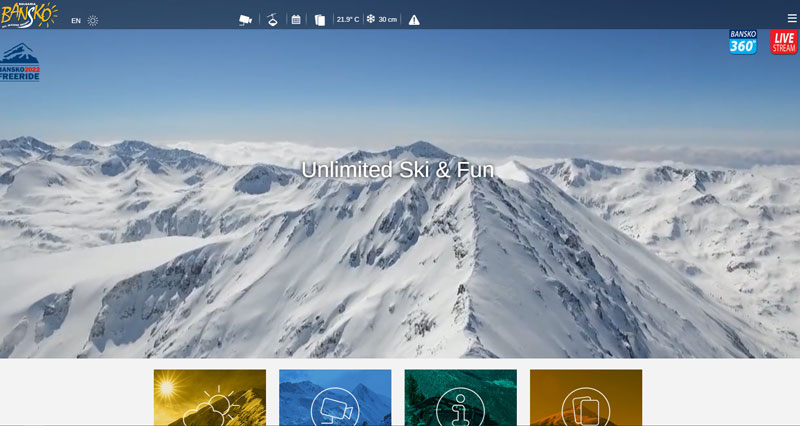Toggle the sun season mode icon

tap(93, 20)
